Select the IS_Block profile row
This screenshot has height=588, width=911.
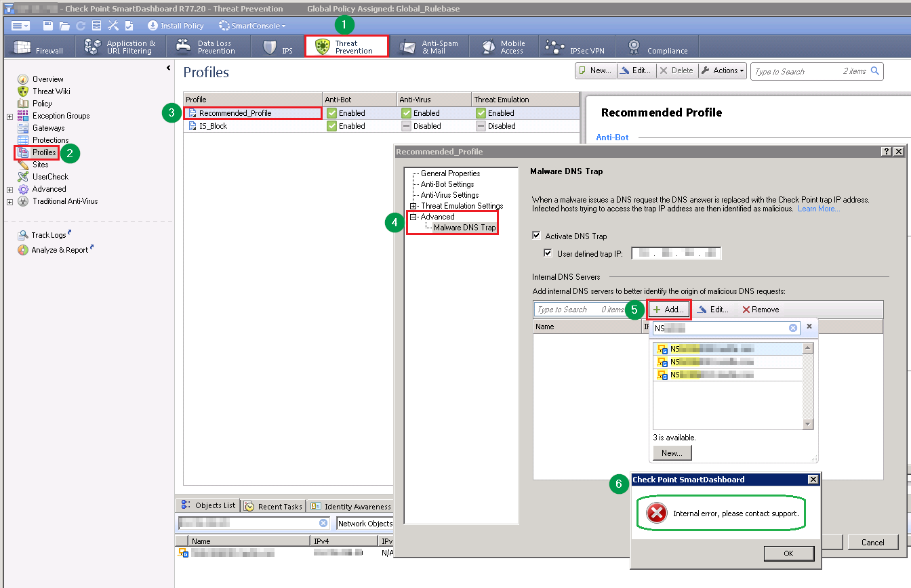[382, 126]
